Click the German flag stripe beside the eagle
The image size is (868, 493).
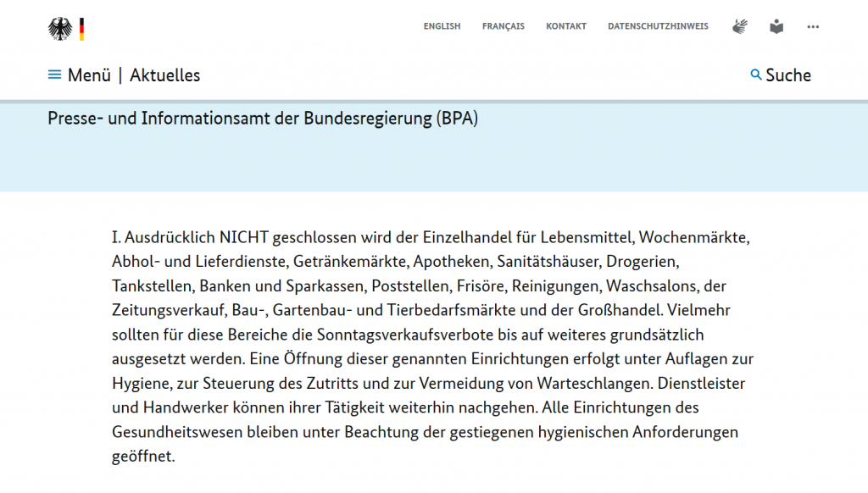click(x=81, y=30)
